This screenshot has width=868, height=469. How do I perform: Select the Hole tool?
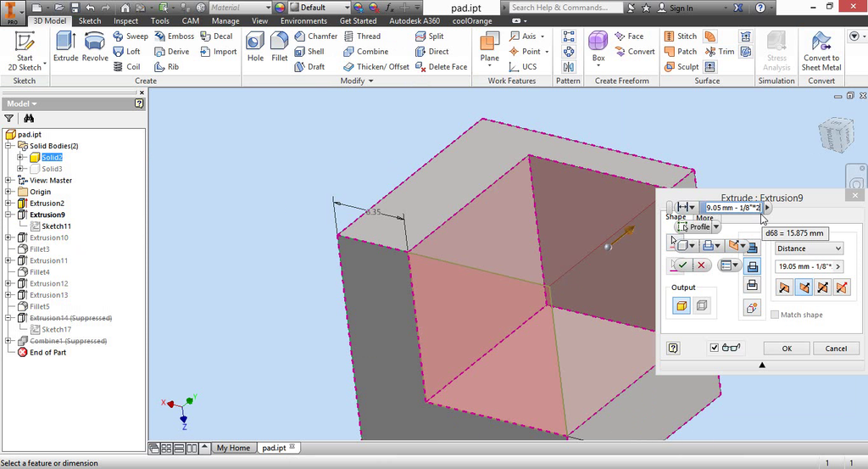[255, 47]
